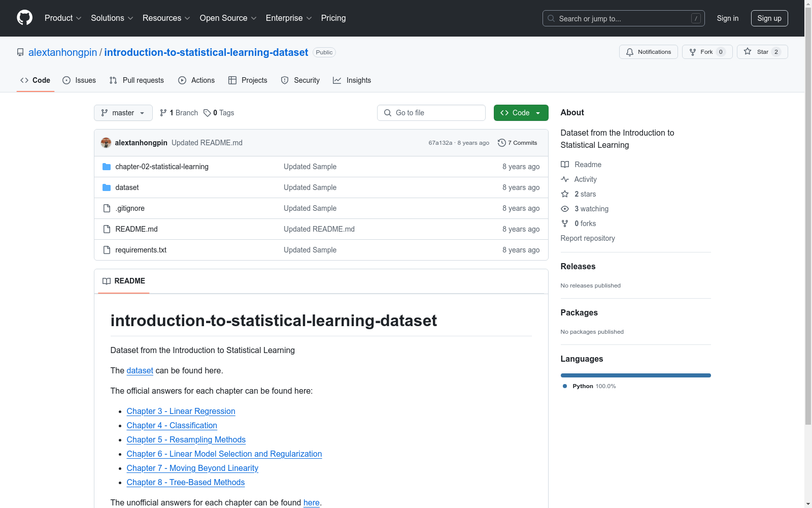Click the Sign in link
The height and width of the screenshot is (508, 812).
[728, 18]
